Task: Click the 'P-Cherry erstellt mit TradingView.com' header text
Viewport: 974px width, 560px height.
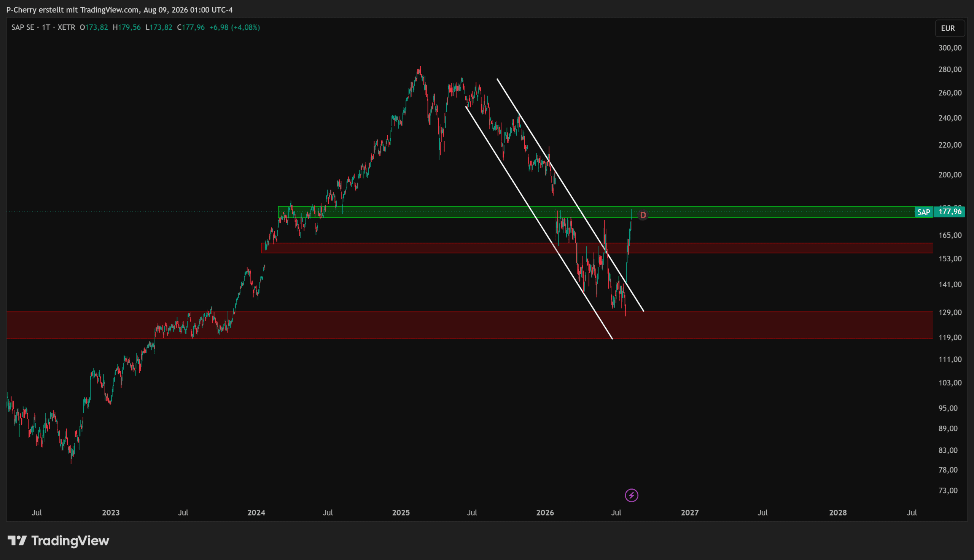Action: point(73,10)
